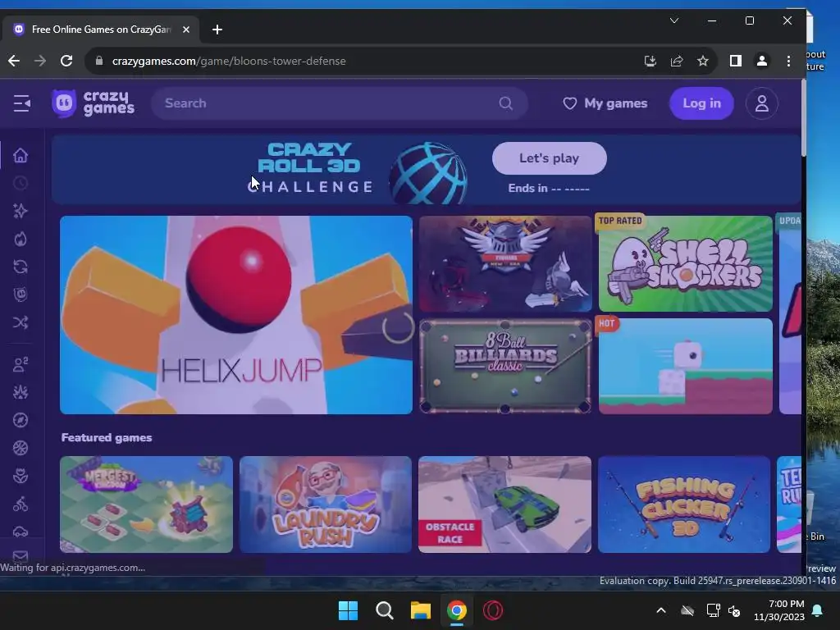Open Chrome profile icon in toolbar
Screen dimensions: 840x630
click(762, 61)
